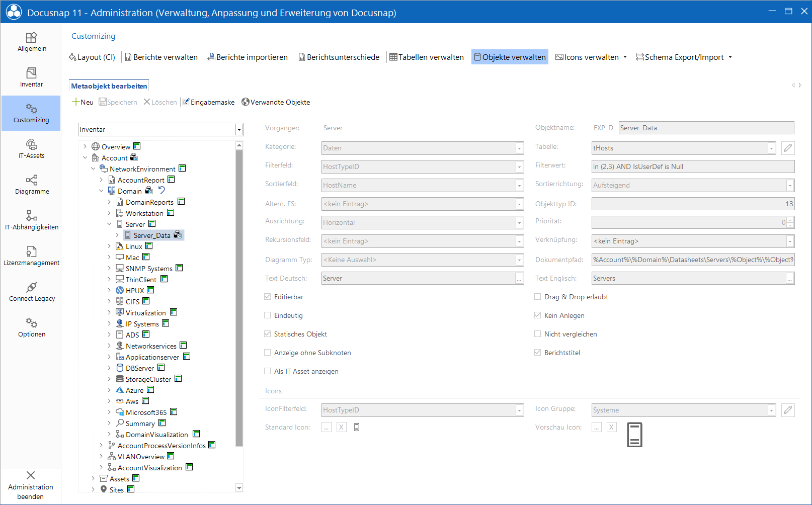Click the Azure icon in the tree
Image resolution: width=812 pixels, height=505 pixels.
(x=120, y=390)
